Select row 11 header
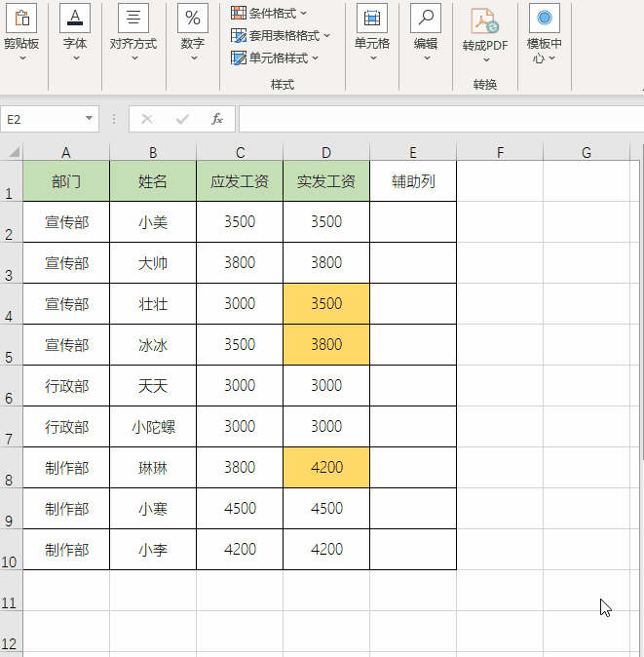This screenshot has height=657, width=644. tap(12, 591)
